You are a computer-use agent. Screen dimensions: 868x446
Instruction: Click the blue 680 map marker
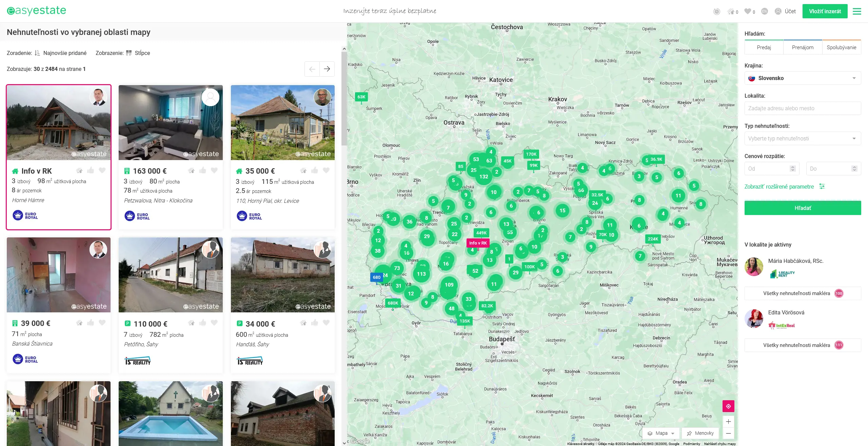tap(376, 277)
